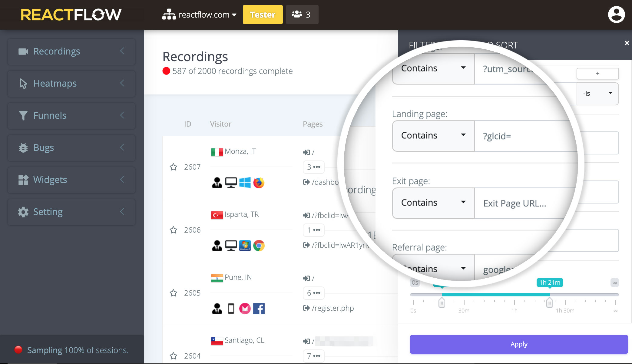The width and height of the screenshot is (632, 364).
Task: Click the Setting gear icon
Action: [23, 212]
